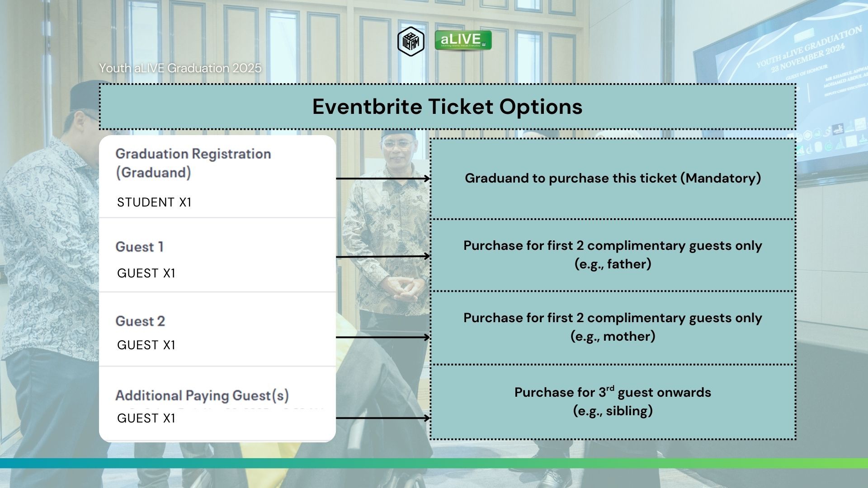This screenshot has width=868, height=488.
Task: Click the STUDENT X1 label
Action: point(154,202)
